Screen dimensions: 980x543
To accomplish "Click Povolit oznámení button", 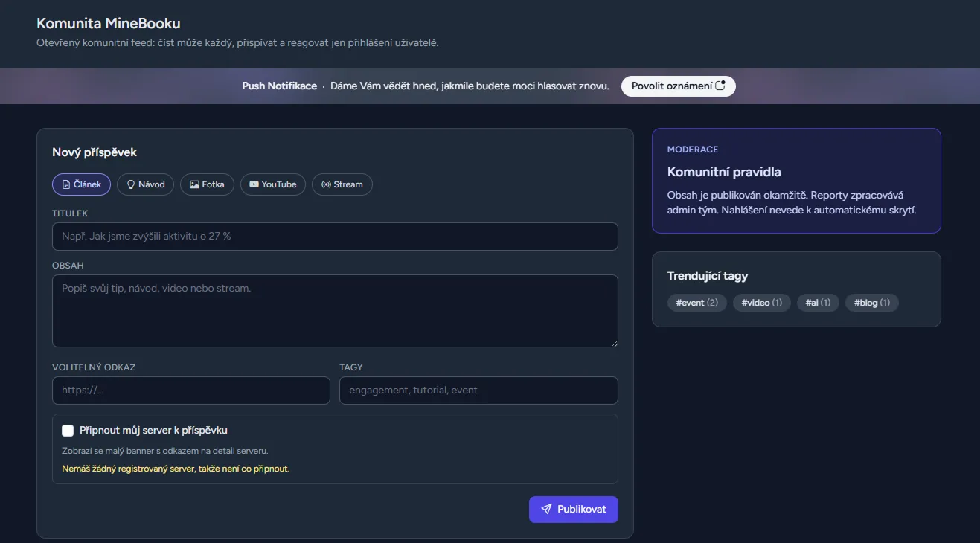I will pos(679,86).
